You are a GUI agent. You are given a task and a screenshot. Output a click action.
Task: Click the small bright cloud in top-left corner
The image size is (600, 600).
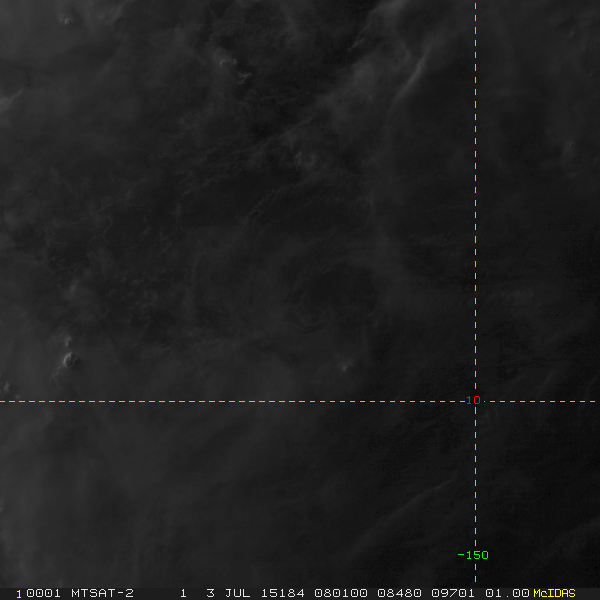[x=66, y=20]
